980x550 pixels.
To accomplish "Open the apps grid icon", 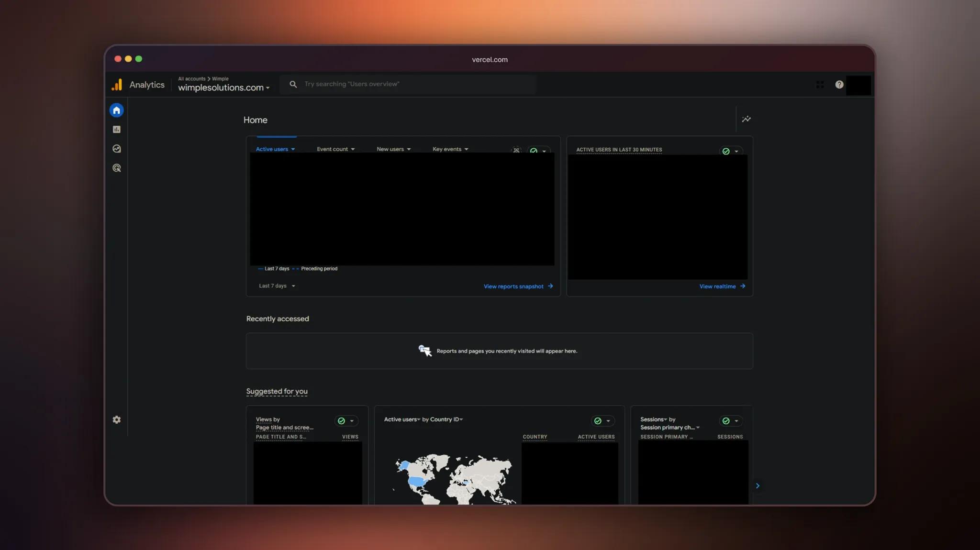I will click(x=820, y=85).
